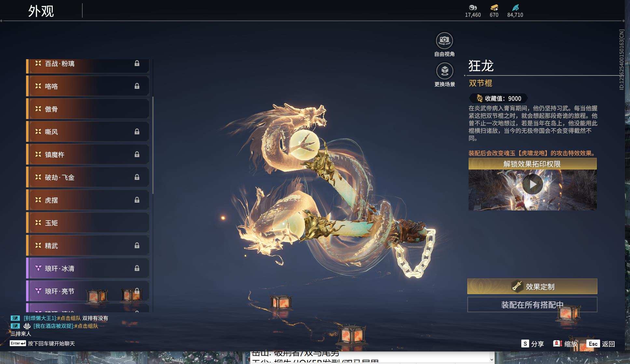Image resolution: width=630 pixels, height=364 pixels.
Task: Click chat message 三排来人
Action: 21,334
